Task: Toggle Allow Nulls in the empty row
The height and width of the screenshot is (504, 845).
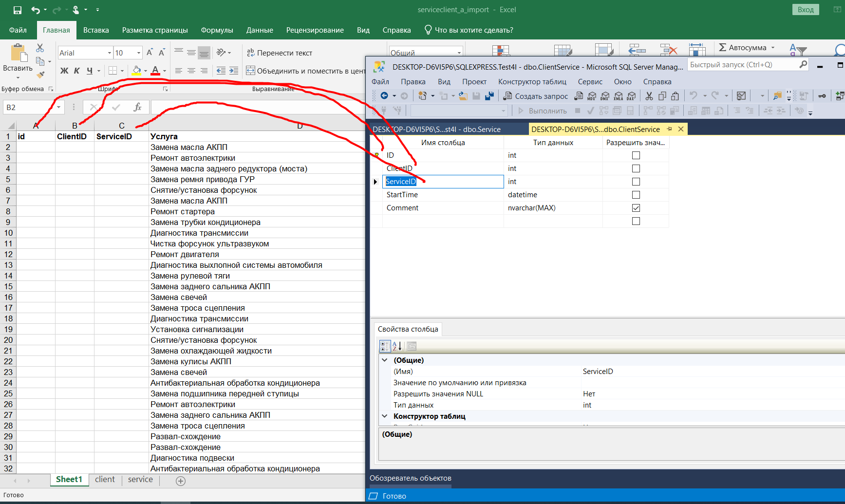Action: [x=636, y=221]
